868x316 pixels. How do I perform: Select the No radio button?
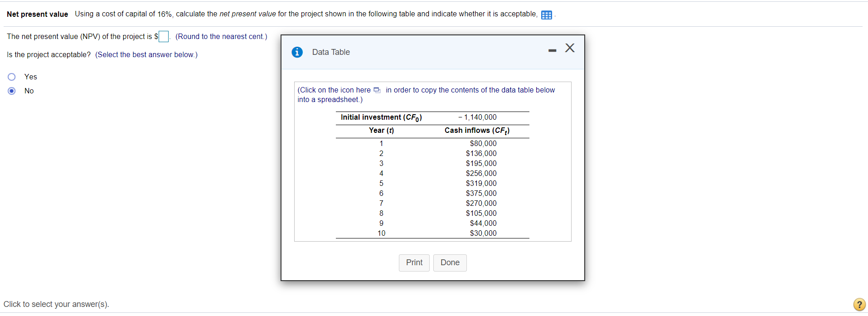coord(12,91)
